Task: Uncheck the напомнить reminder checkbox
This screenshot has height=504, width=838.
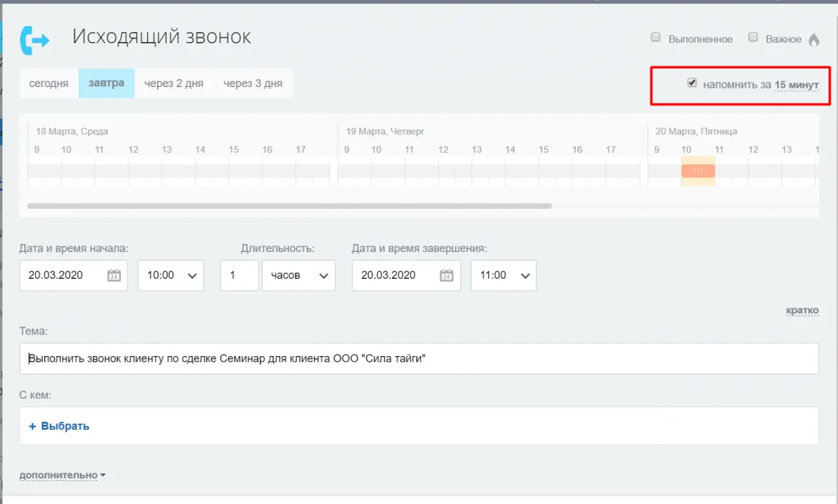Action: [x=692, y=82]
